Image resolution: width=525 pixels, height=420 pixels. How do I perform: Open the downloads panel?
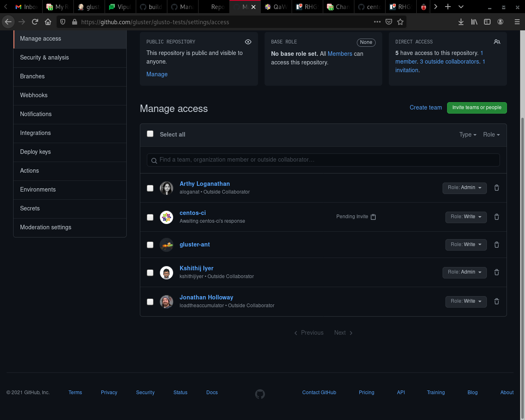click(461, 22)
